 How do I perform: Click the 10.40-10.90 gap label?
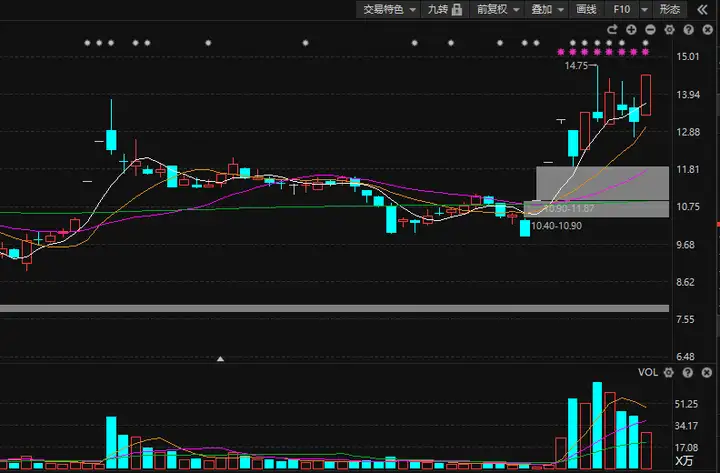[x=556, y=226]
